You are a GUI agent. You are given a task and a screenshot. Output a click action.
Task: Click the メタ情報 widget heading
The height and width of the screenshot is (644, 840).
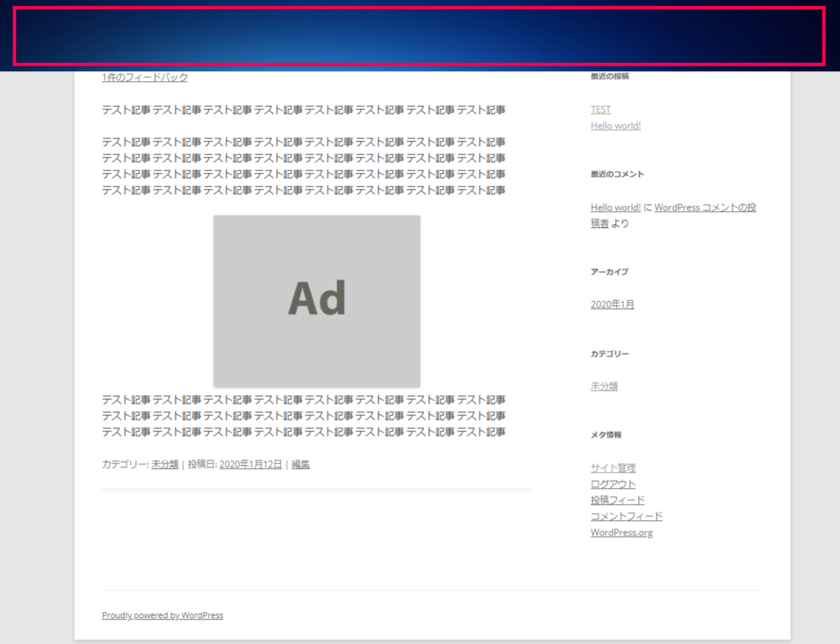point(606,435)
